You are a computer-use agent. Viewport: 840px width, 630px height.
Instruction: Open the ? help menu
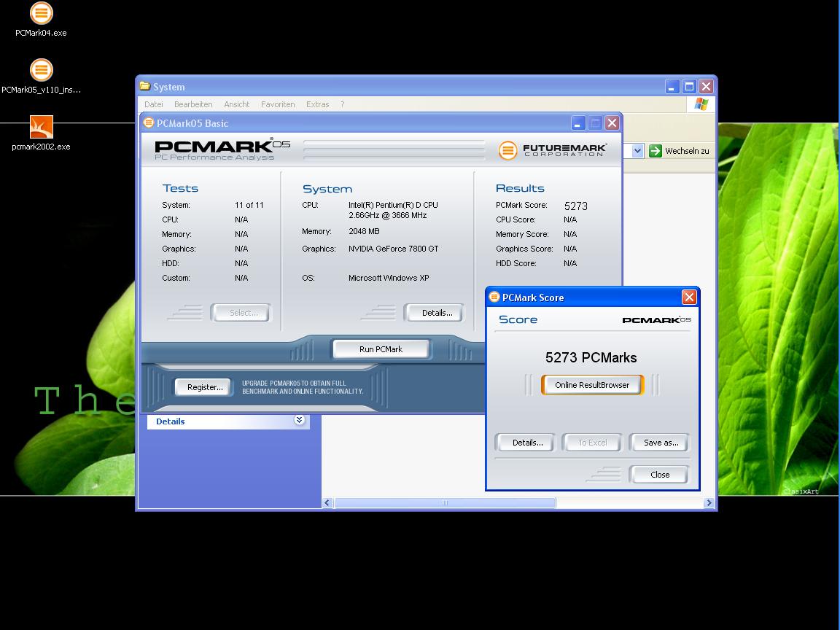point(342,104)
